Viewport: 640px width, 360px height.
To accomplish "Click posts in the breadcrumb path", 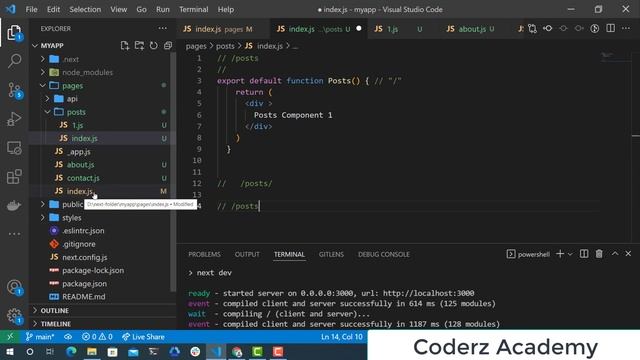I will click(225, 46).
